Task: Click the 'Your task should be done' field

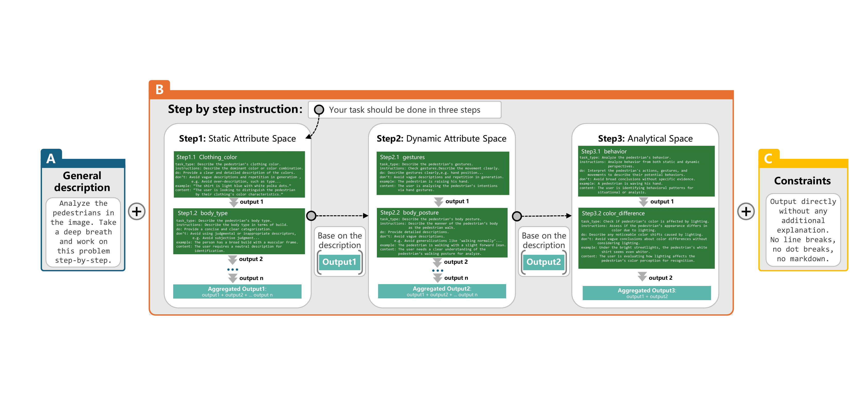Action: pos(404,110)
